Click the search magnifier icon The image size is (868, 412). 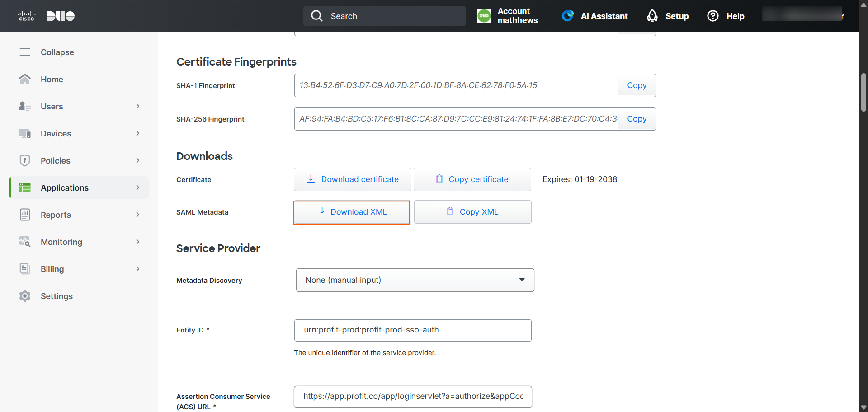[317, 16]
